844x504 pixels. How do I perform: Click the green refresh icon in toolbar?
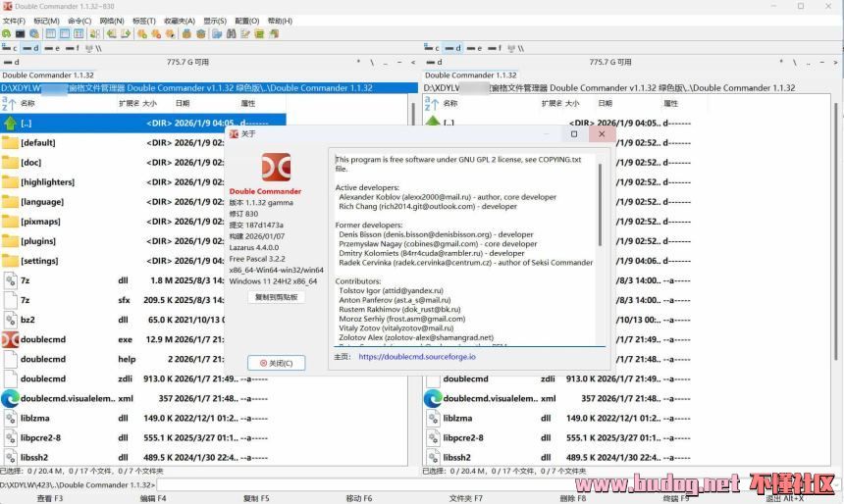(x=7, y=34)
